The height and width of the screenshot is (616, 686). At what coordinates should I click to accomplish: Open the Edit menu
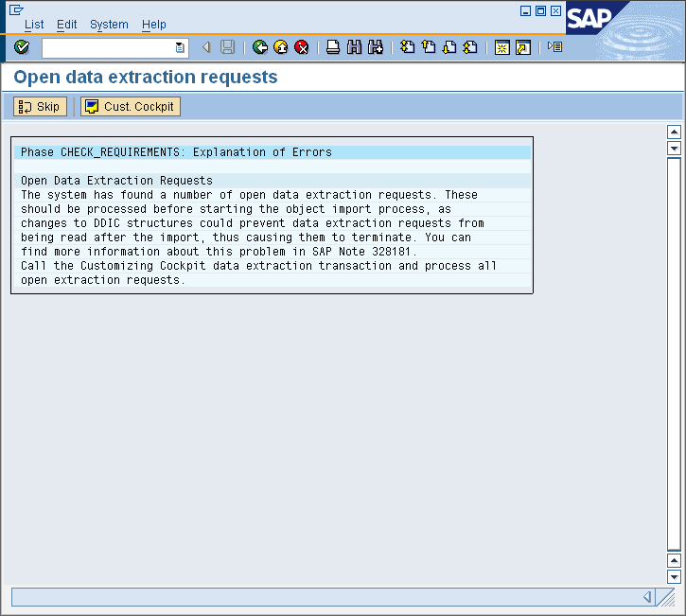(x=66, y=25)
